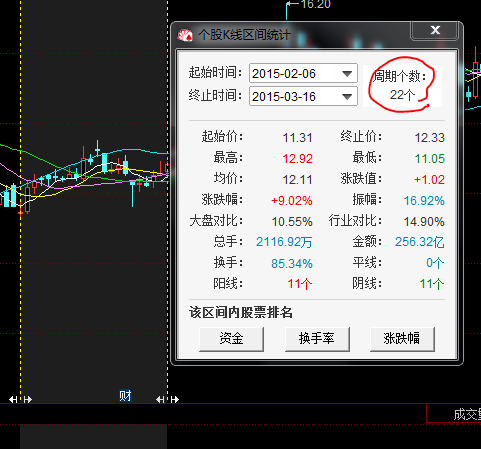This screenshot has height=449, width=481.
Task: Click the dialog title 个股K线区间统计
Action: (244, 35)
